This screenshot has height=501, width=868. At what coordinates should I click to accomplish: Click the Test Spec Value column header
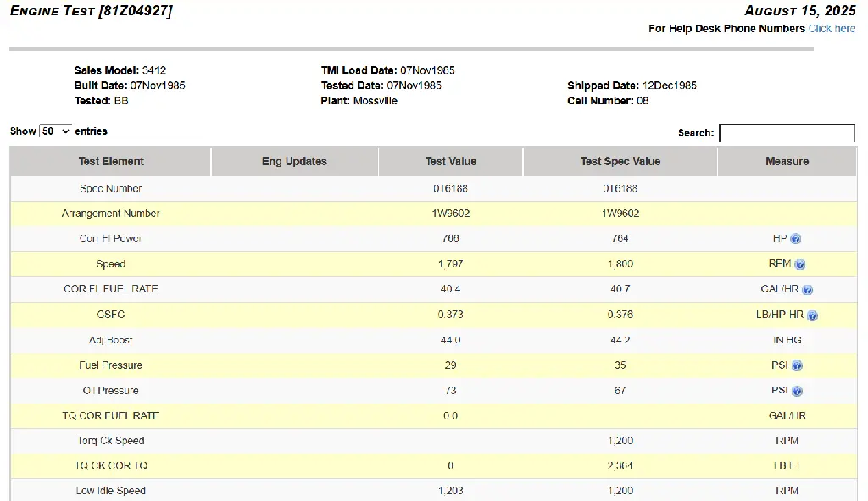pos(620,161)
